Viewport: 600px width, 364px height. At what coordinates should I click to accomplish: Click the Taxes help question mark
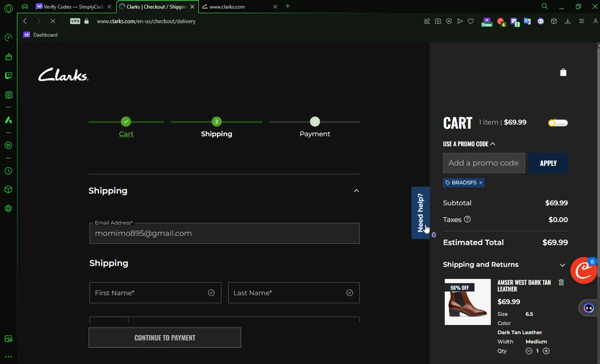tap(467, 219)
